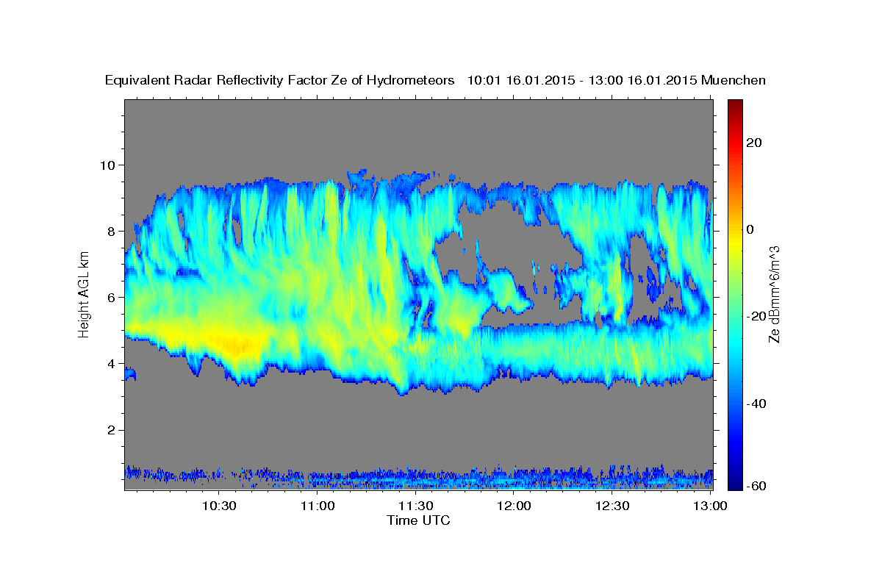
Task: Click the colorbar unit label 'Ze dBmm^6/m^3'
Action: coord(774,295)
